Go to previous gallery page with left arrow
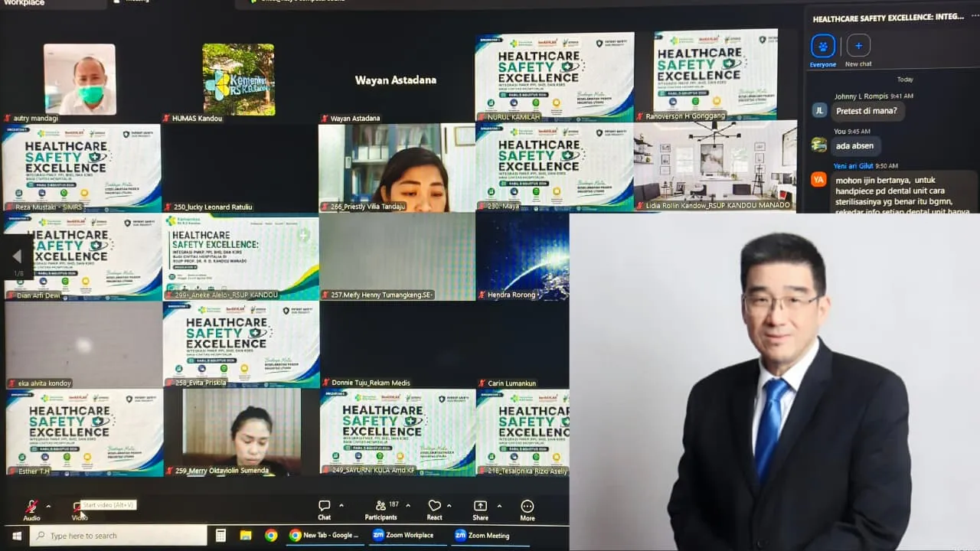Viewport: 980px width, 551px height. point(17,257)
